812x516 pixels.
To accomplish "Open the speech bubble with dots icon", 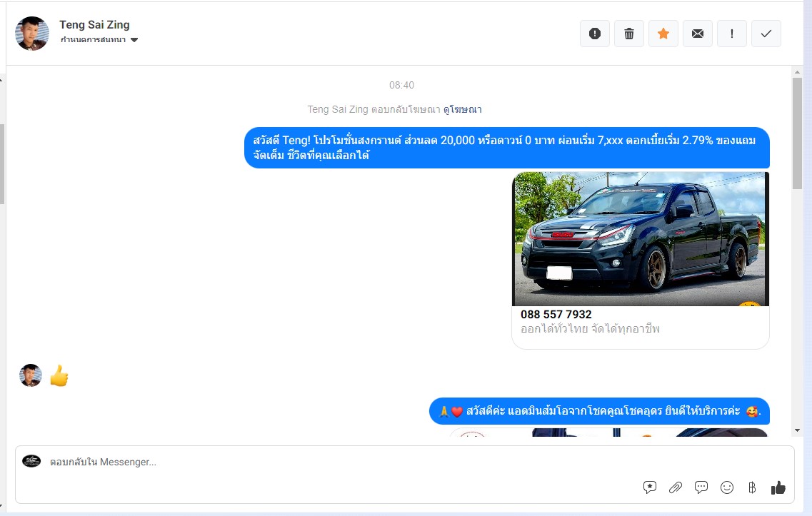I will point(701,487).
